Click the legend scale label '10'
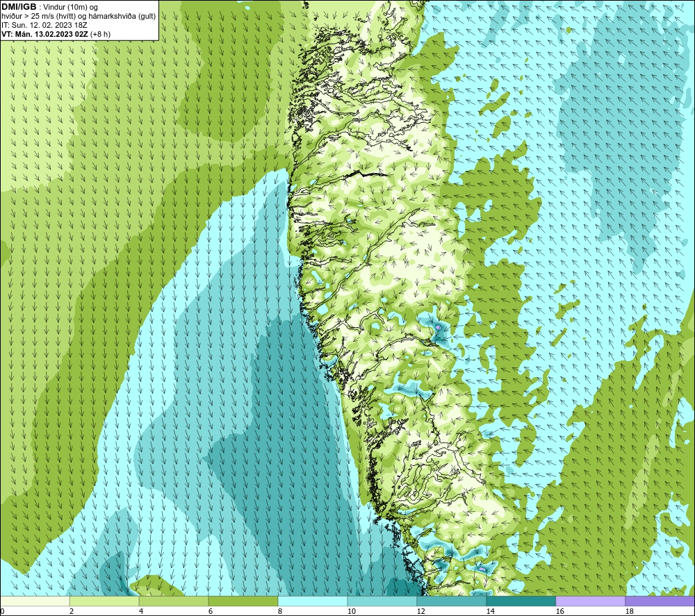Image resolution: width=695 pixels, height=616 pixels. 352,611
